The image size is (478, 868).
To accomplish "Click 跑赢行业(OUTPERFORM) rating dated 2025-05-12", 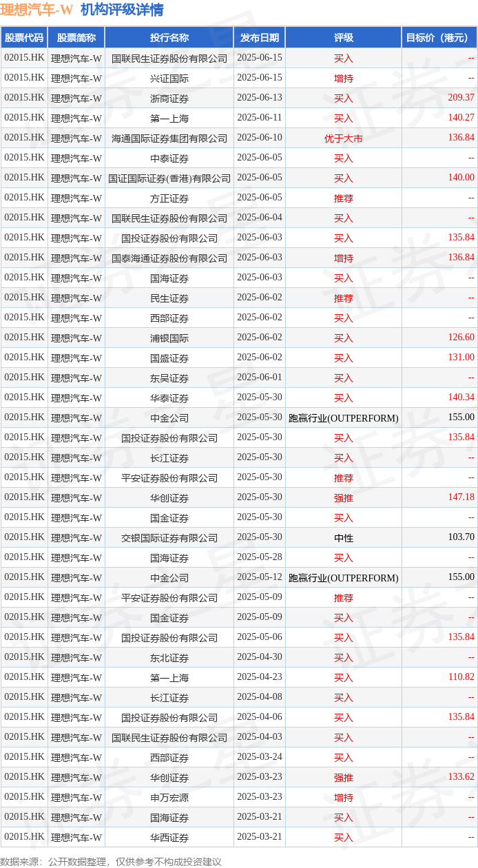I will (x=344, y=578).
